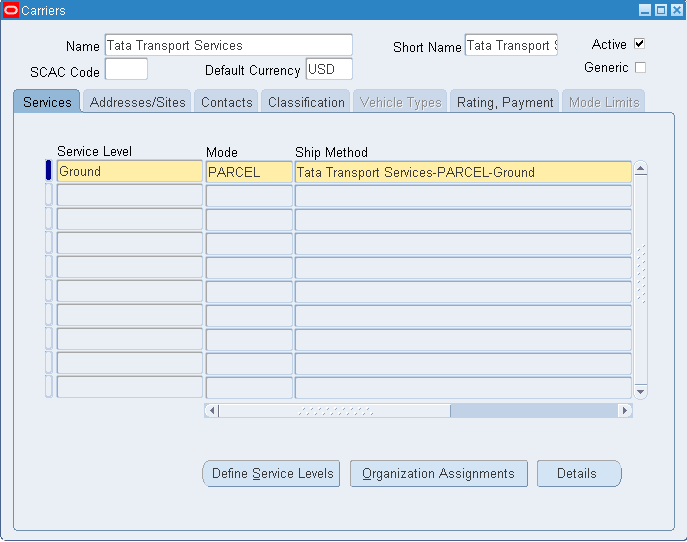Click horizontal scroll right arrow
The width and height of the screenshot is (687, 542).
[625, 410]
